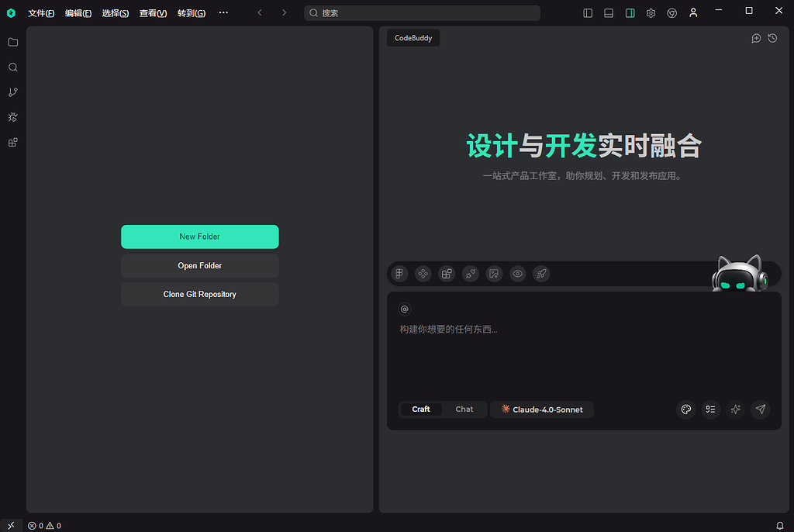This screenshot has height=532, width=794.
Task: Click the Figma integration icon
Action: tap(399, 274)
